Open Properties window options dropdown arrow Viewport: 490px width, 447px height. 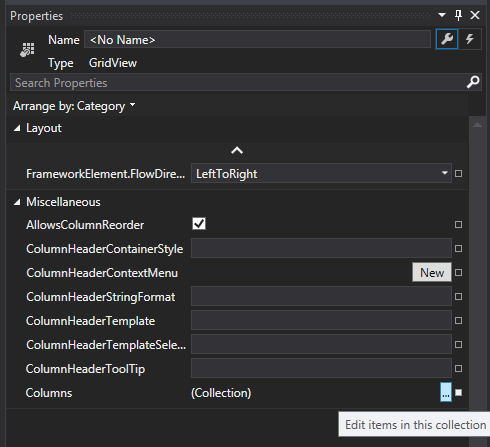coord(442,15)
